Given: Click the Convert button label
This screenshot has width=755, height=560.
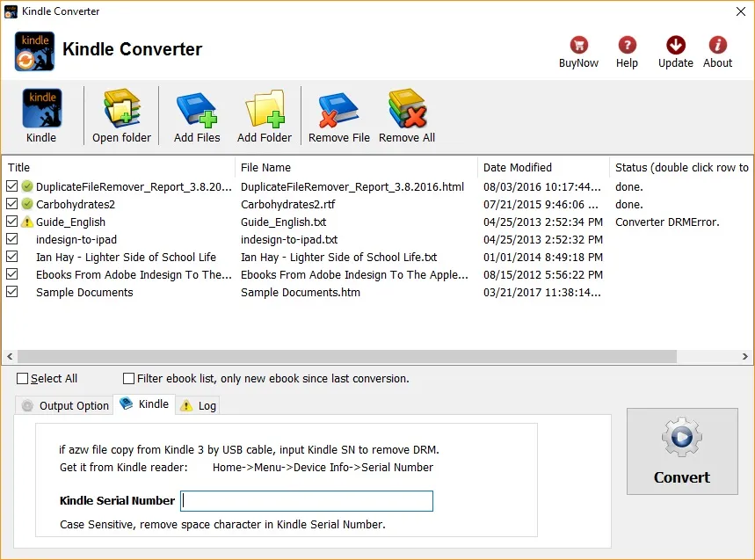Looking at the screenshot, I should [x=682, y=477].
